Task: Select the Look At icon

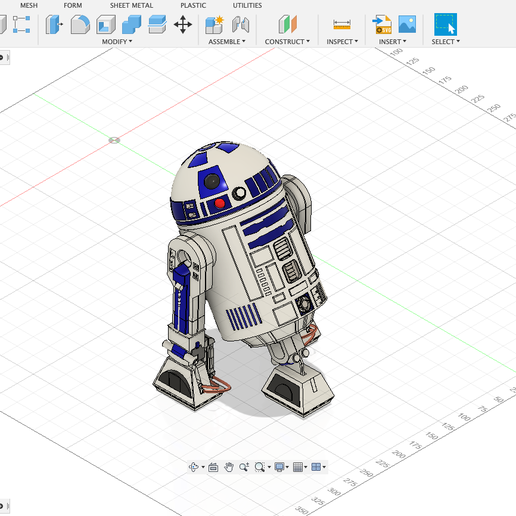Action: click(x=213, y=467)
